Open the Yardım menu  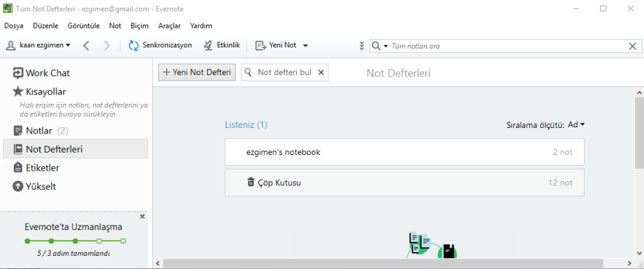[x=201, y=26]
